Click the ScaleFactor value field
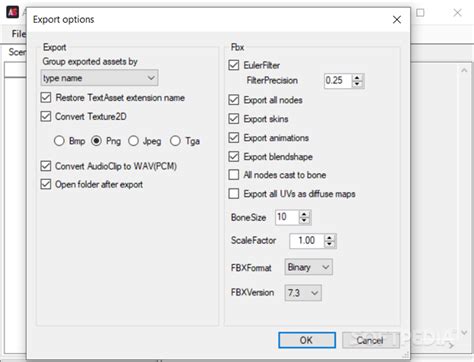 pyautogui.click(x=307, y=241)
